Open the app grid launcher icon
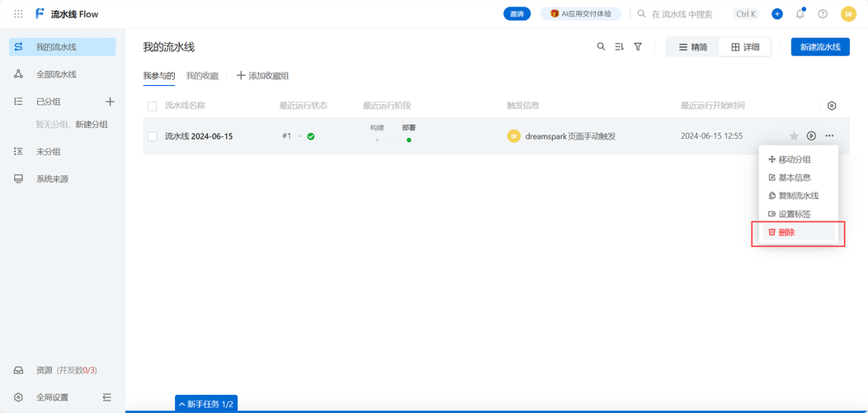868x413 pixels. (x=18, y=14)
